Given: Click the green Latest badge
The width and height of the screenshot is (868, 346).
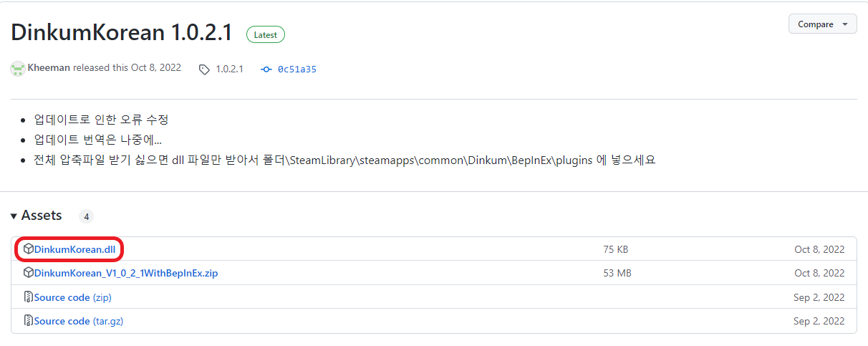Looking at the screenshot, I should (266, 34).
